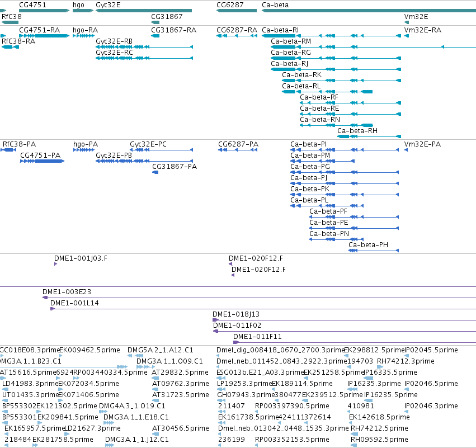Select protein Ca-beta-PF

(328, 211)
